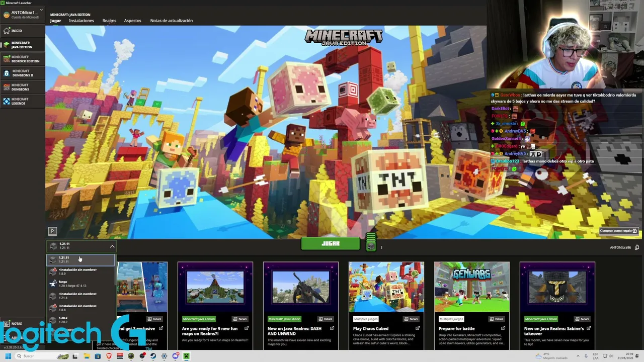Click the play-video icon on the banner
Viewport: 644px width, 362px height.
[x=52, y=231]
